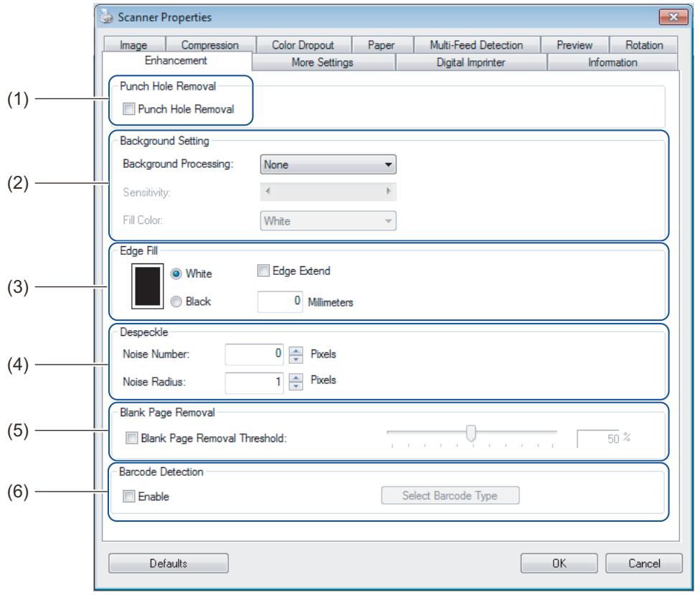Image resolution: width=700 pixels, height=595 pixels.
Task: Switch to Digital Imprinter tab
Action: pos(471,62)
